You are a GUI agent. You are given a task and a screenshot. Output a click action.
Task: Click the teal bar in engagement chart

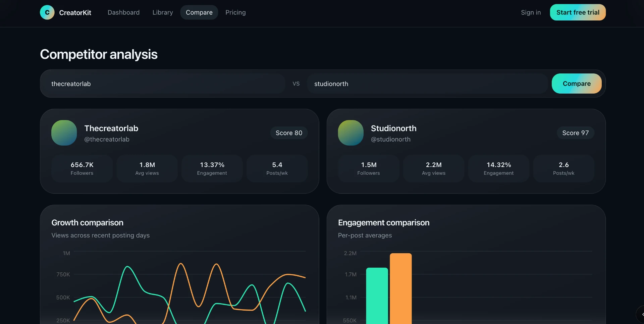[377, 296]
